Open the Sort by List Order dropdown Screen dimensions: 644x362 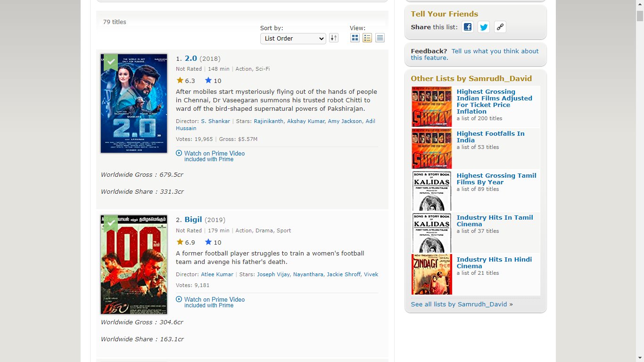[293, 39]
